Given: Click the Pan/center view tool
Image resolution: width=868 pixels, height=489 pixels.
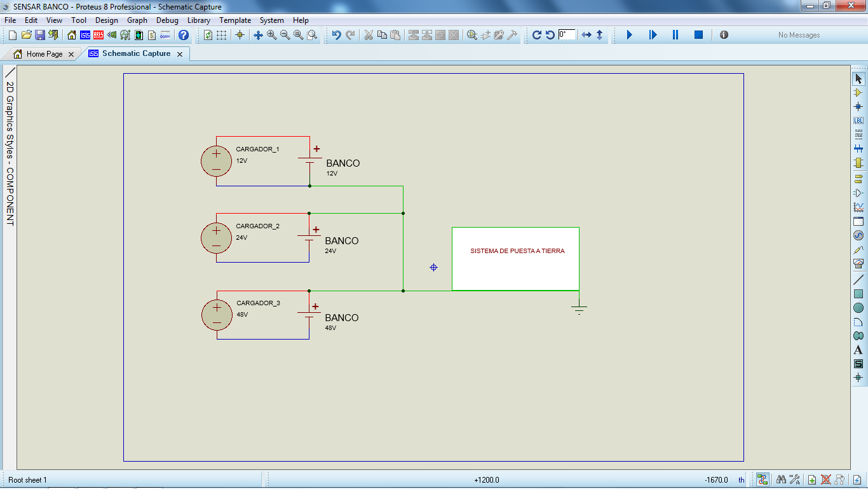Looking at the screenshot, I should 258,35.
